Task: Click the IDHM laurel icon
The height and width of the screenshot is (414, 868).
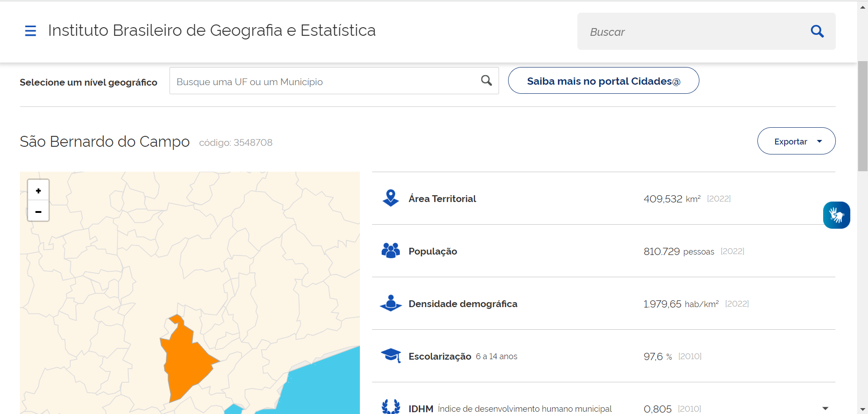Action: [391, 407]
